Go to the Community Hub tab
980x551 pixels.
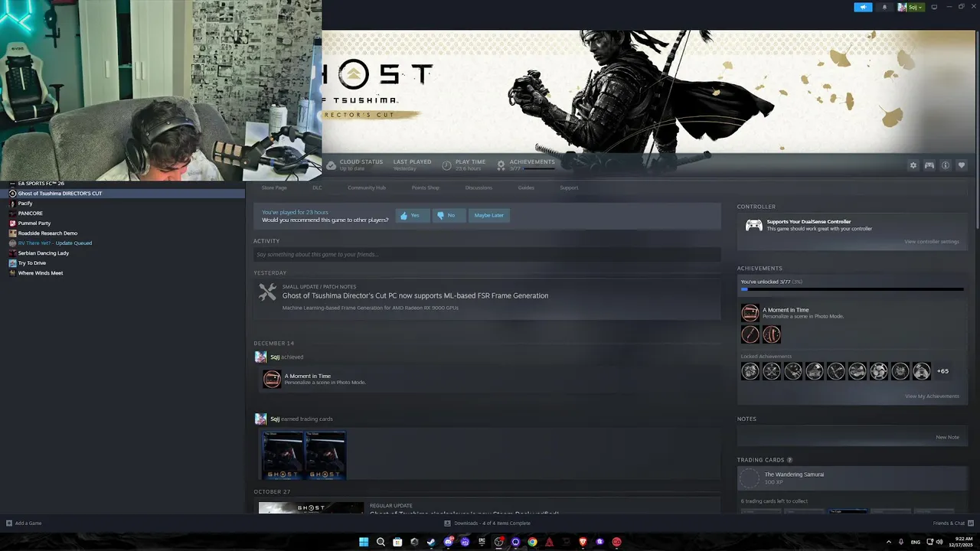coord(367,187)
